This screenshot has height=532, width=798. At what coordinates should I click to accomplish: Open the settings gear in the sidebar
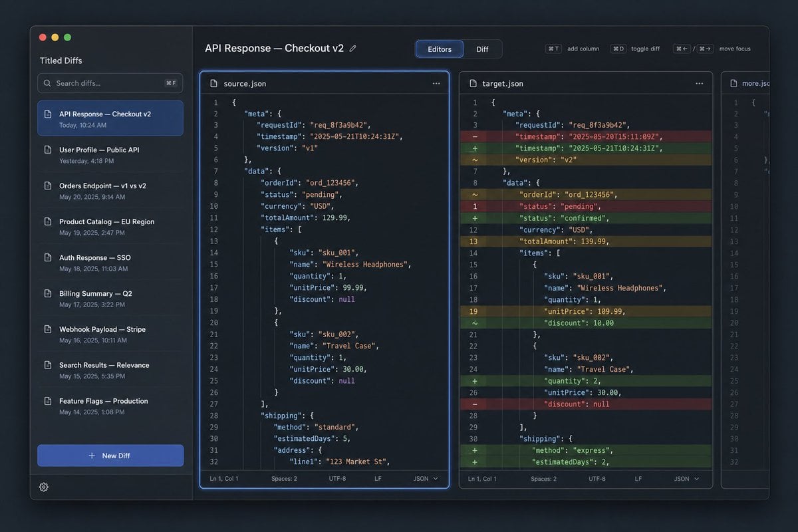[x=44, y=487]
